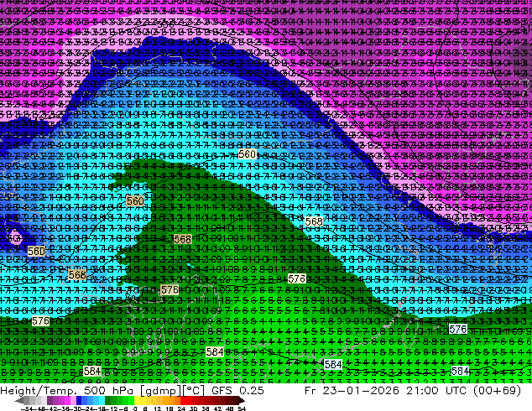
Task: Click the forecast offset '(00+69)'
Action: pyautogui.click(x=497, y=391)
